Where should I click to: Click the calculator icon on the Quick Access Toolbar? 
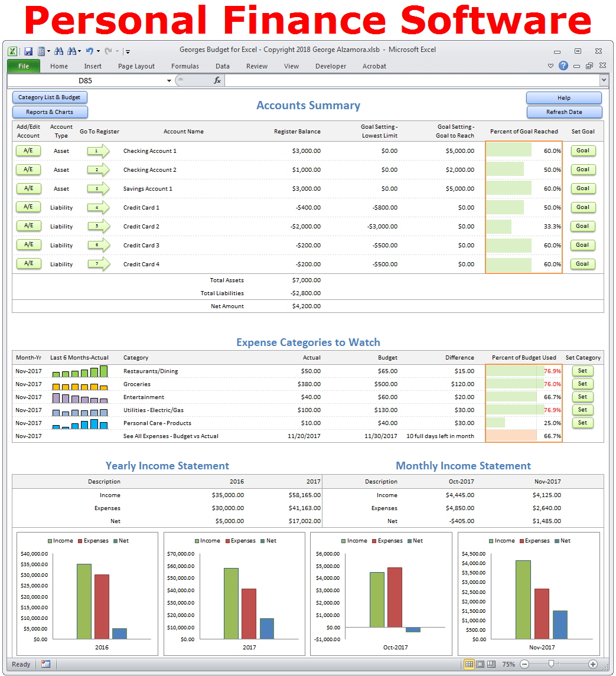41,51
